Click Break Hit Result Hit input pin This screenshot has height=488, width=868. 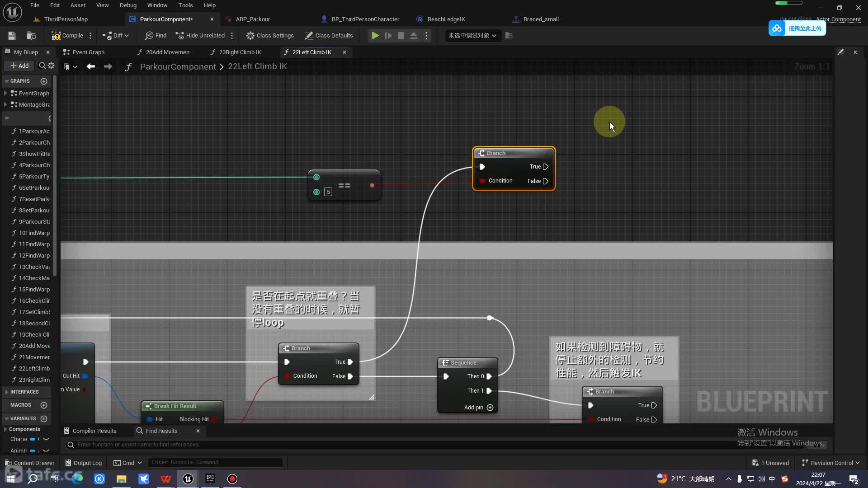[150, 419]
